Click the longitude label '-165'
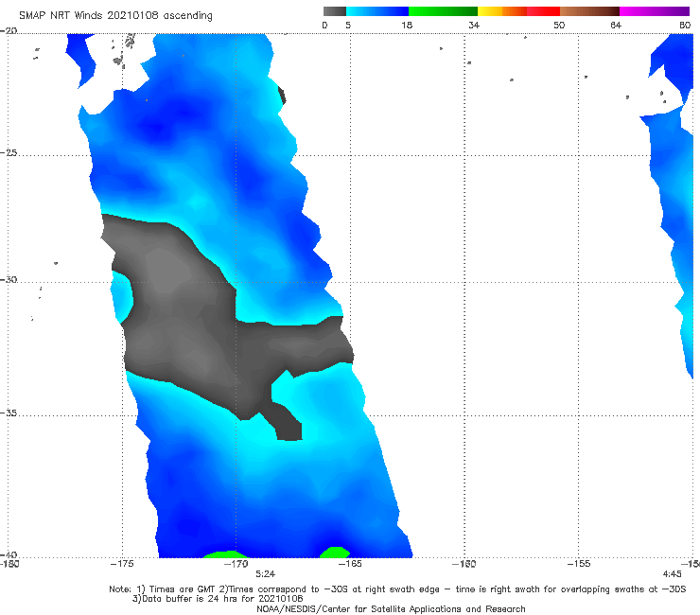The image size is (700, 615). tap(350, 564)
